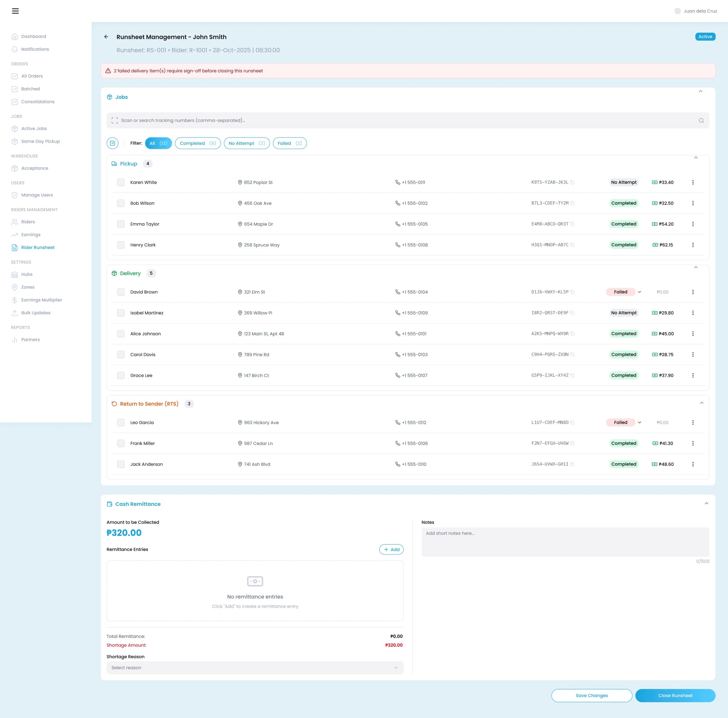Click the phone icon for Bob Wilson

pos(397,203)
